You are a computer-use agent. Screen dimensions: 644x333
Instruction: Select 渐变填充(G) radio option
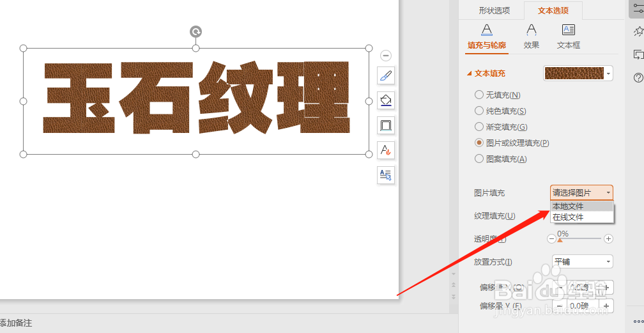pyautogui.click(x=479, y=127)
